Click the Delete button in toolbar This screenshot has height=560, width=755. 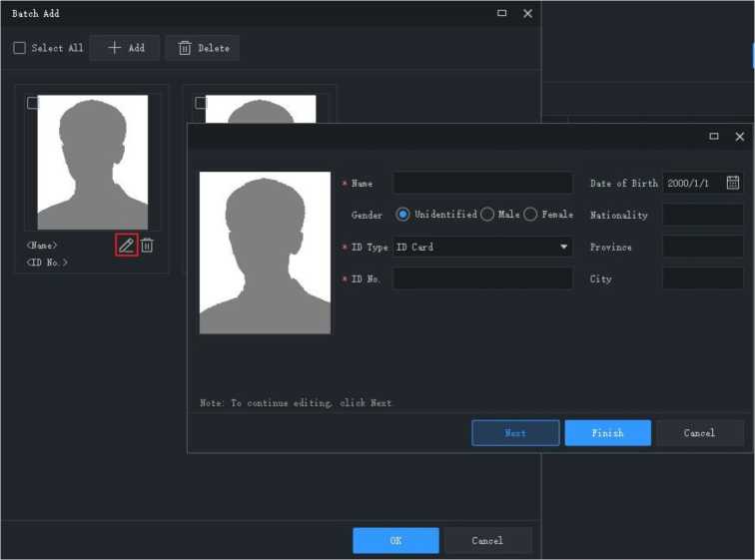(x=203, y=48)
